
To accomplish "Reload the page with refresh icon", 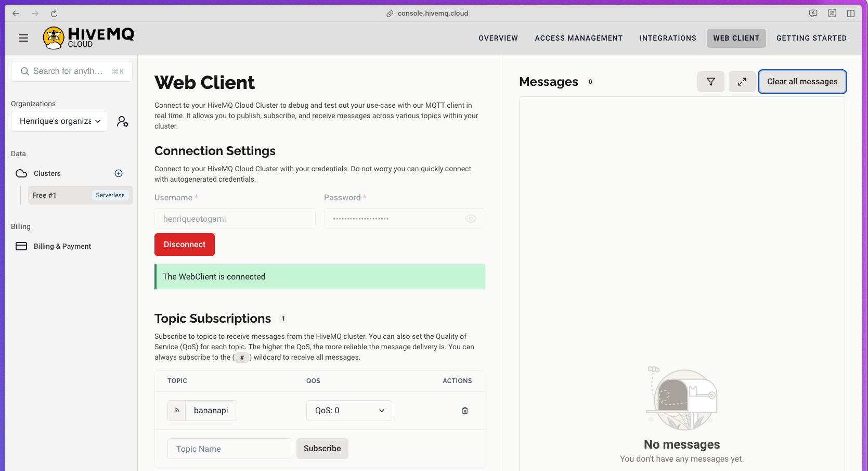I will coord(54,14).
